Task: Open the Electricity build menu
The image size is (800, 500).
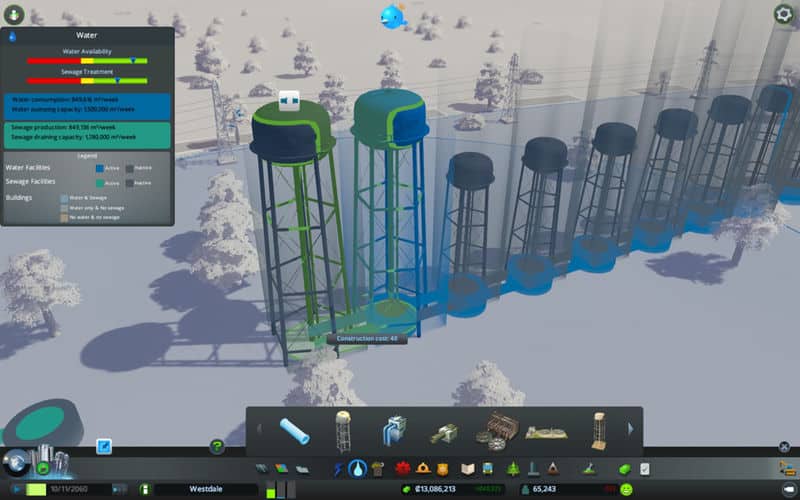Action: pos(339,468)
